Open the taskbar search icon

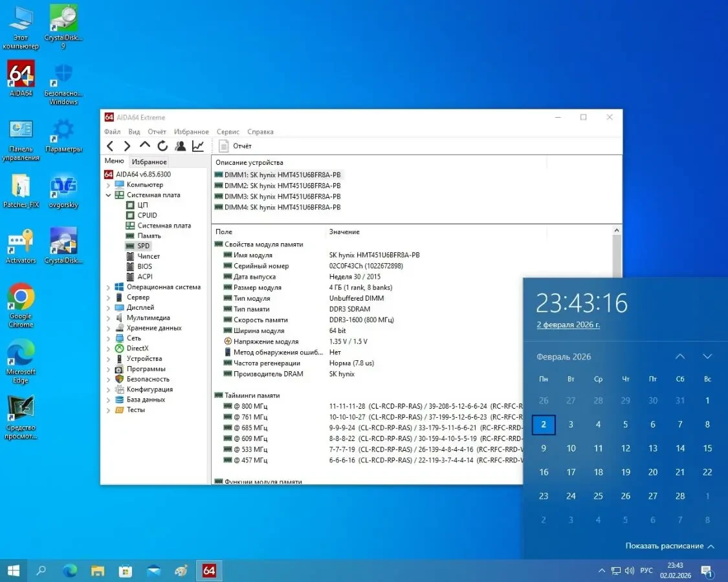click(x=41, y=570)
